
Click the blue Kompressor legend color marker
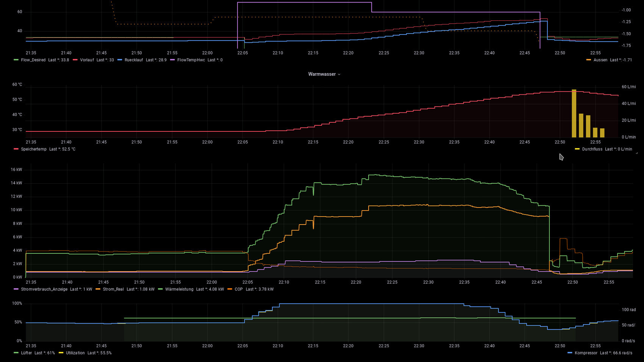(x=570, y=353)
